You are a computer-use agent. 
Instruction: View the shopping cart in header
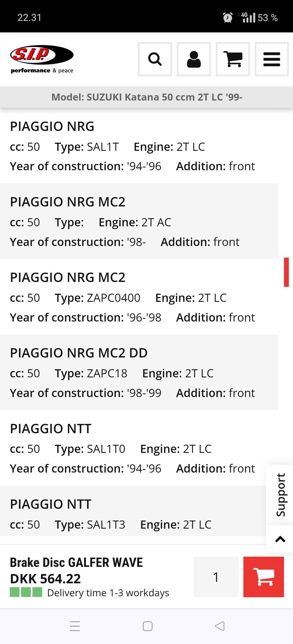tap(233, 59)
